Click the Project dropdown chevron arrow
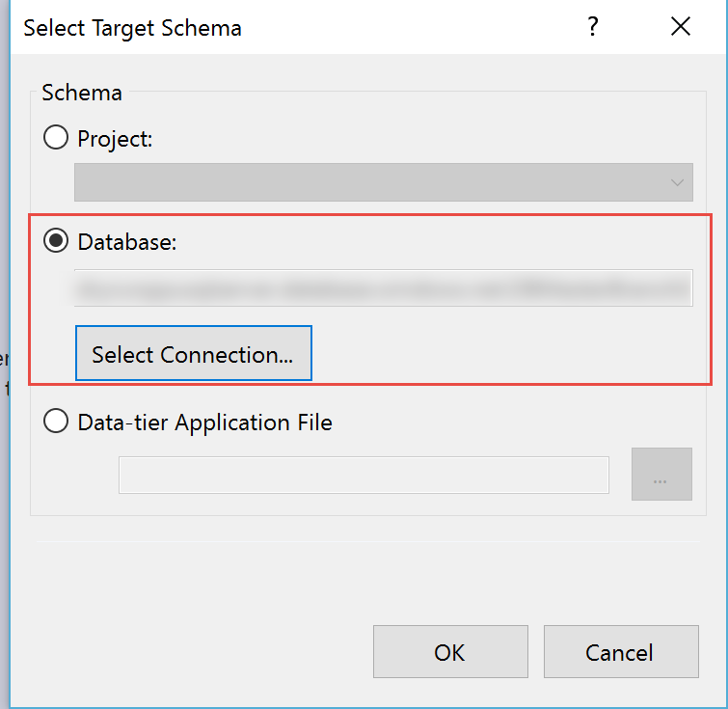Screen dimensions: 728x709 pos(678,182)
